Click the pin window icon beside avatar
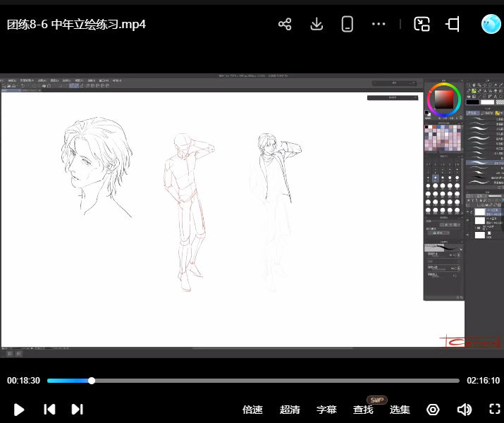The width and height of the screenshot is (504, 423). pyautogui.click(x=453, y=25)
